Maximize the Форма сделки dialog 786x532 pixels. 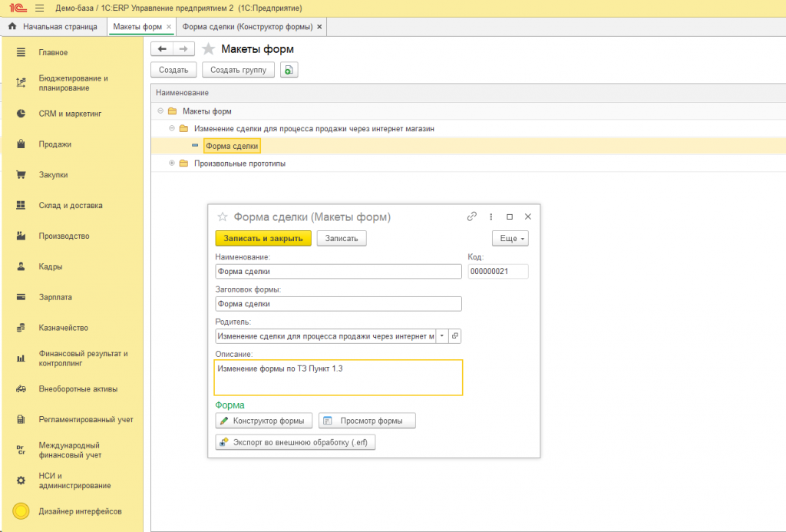[x=510, y=216]
